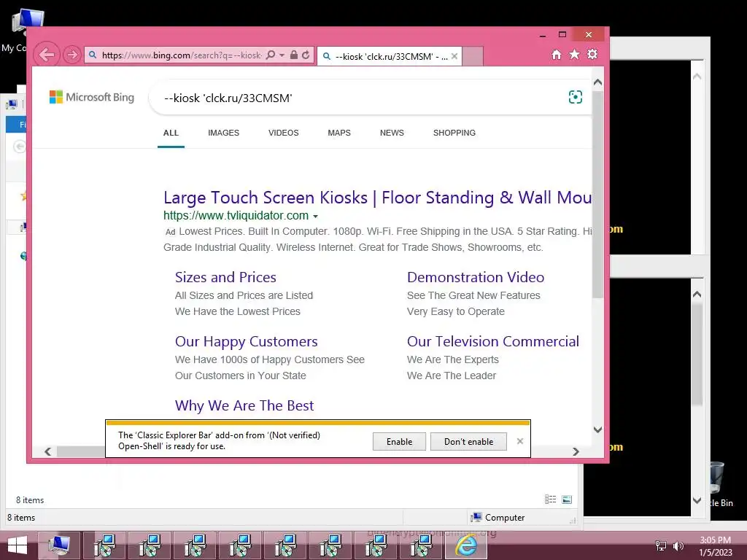Viewport: 747px width, 560px height.
Task: Switch to the MAPS tab
Action: 339,133
